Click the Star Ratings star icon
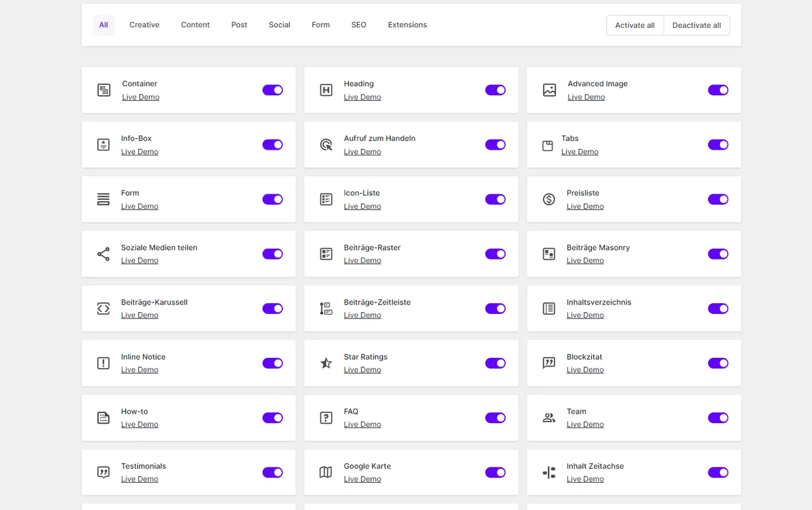The image size is (812, 510). click(x=326, y=363)
